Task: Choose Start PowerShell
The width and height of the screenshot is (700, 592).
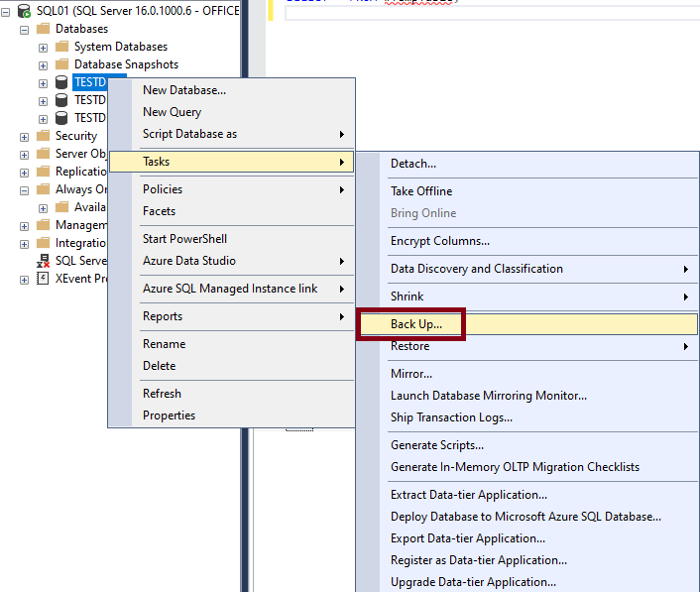Action: pos(231,239)
